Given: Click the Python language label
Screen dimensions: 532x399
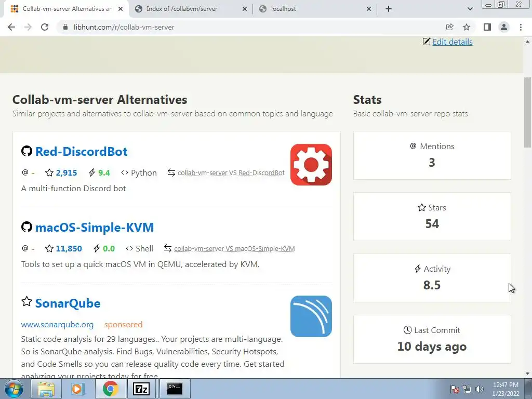Looking at the screenshot, I should tap(144, 172).
